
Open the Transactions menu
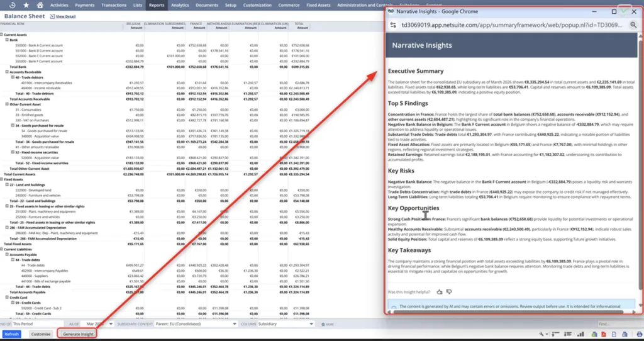[114, 5]
